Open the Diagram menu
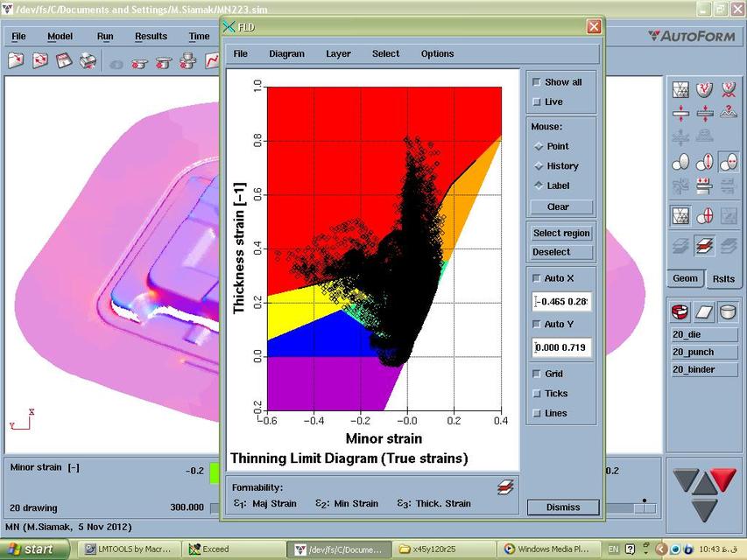 click(x=286, y=53)
